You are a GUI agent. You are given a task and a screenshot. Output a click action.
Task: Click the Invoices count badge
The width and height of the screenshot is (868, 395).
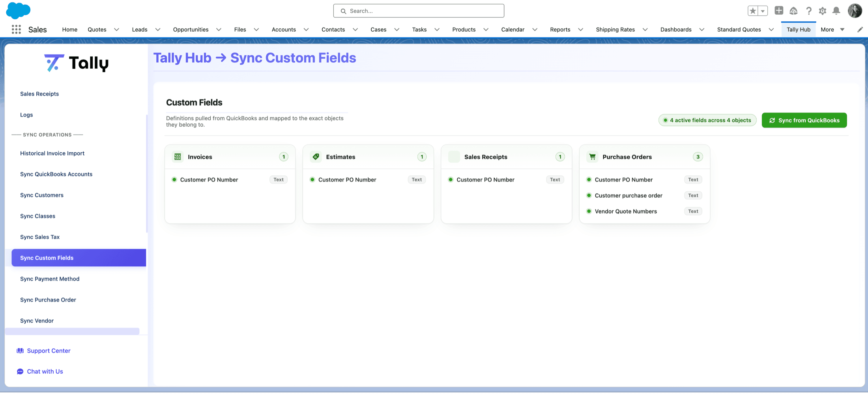(284, 157)
